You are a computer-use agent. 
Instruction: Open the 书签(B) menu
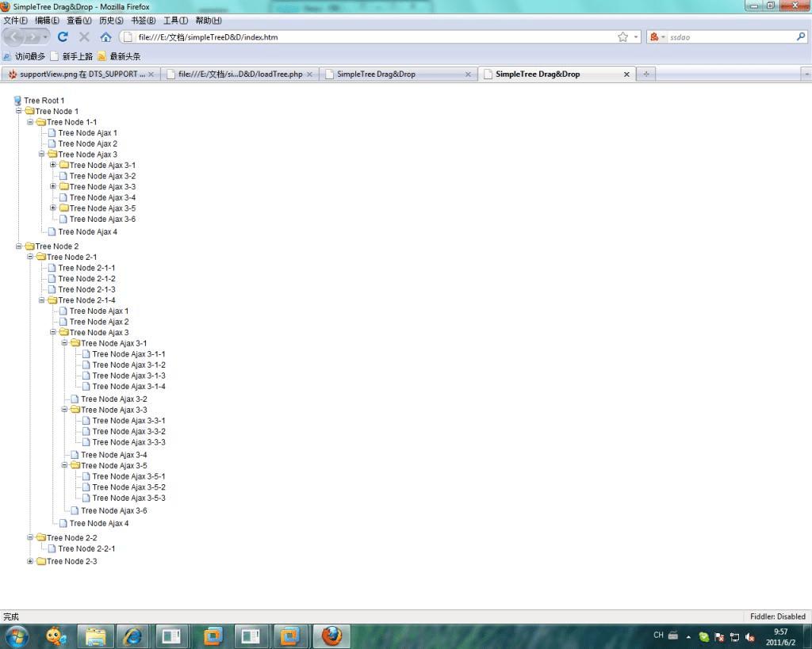pos(143,20)
